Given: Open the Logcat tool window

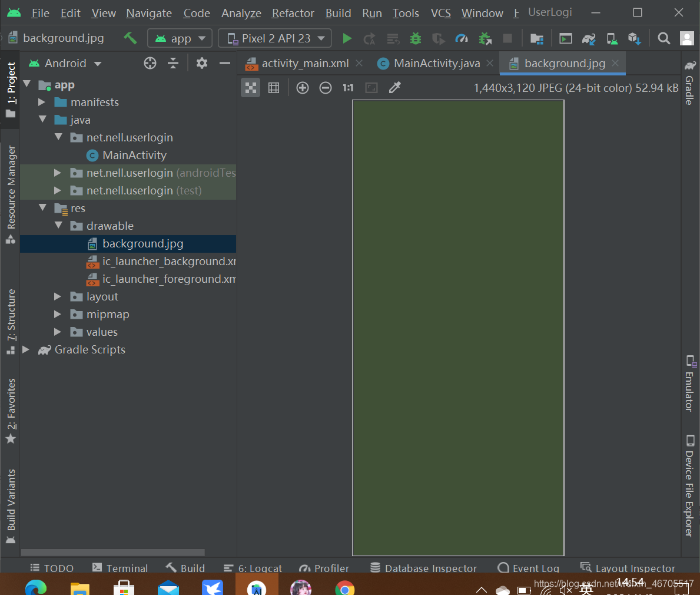Looking at the screenshot, I should tap(253, 568).
